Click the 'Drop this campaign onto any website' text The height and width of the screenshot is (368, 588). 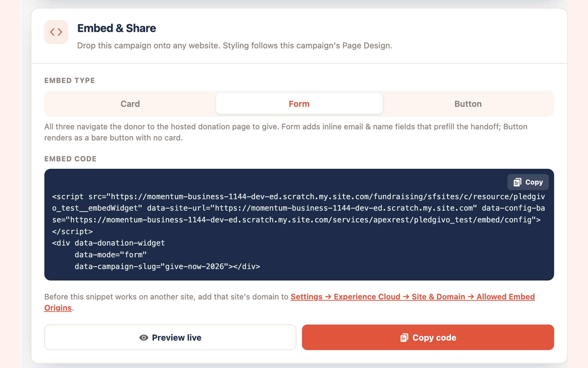pyautogui.click(x=235, y=46)
